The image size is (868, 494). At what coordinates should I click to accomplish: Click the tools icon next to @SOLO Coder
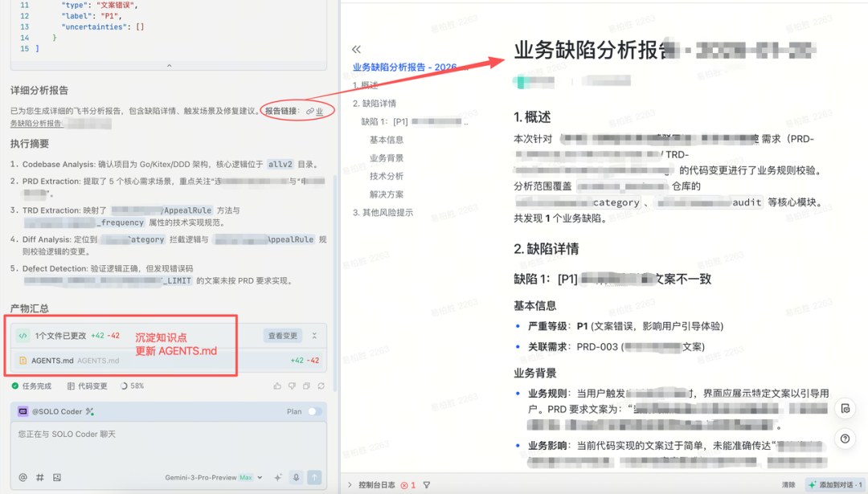(x=90, y=411)
